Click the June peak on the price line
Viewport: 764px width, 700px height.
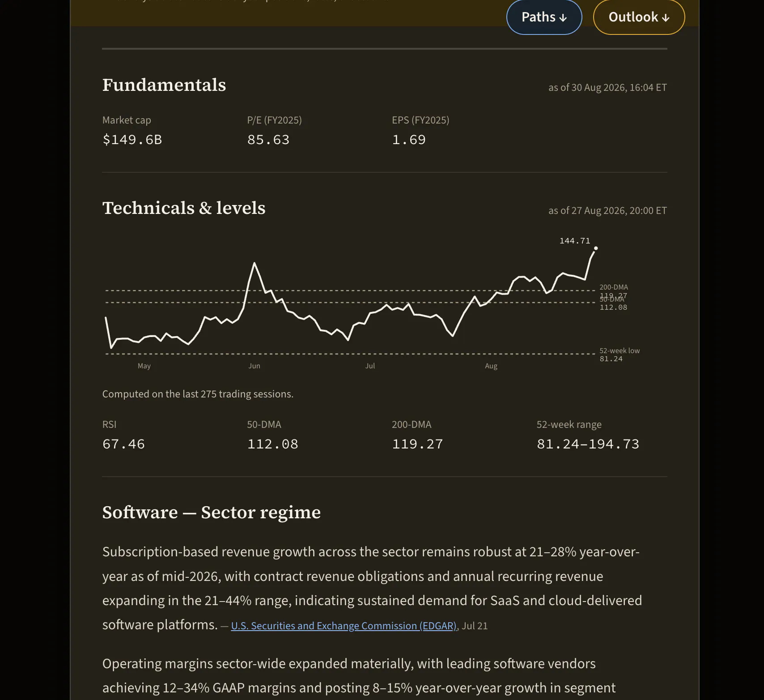(x=255, y=263)
